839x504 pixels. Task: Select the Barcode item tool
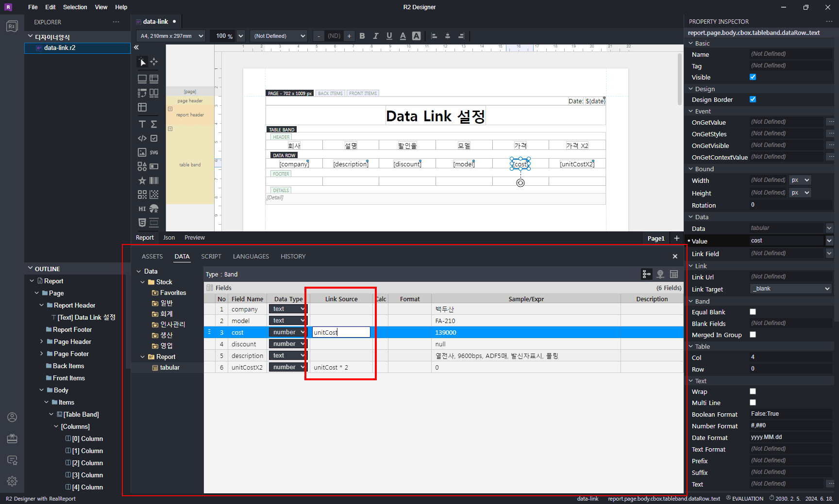(154, 180)
